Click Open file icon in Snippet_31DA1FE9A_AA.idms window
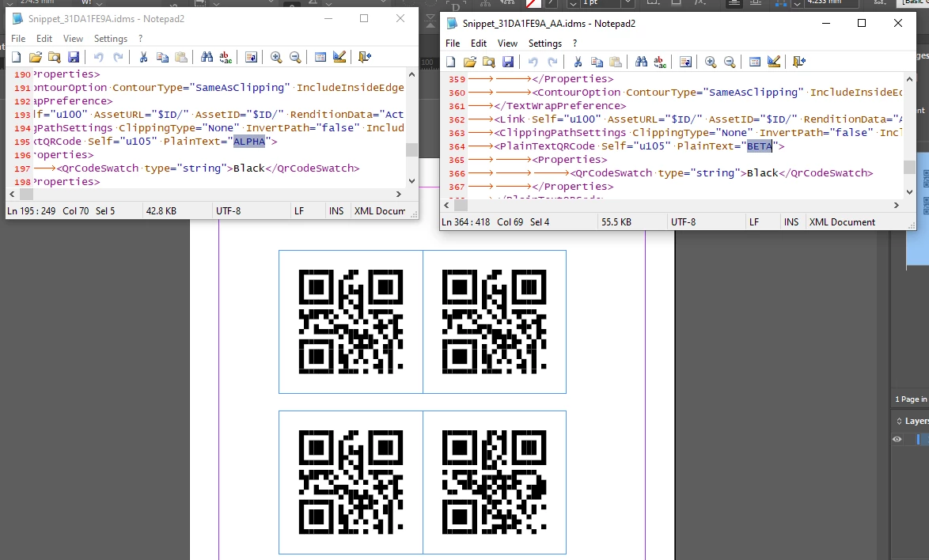The height and width of the screenshot is (560, 929). pyautogui.click(x=470, y=62)
